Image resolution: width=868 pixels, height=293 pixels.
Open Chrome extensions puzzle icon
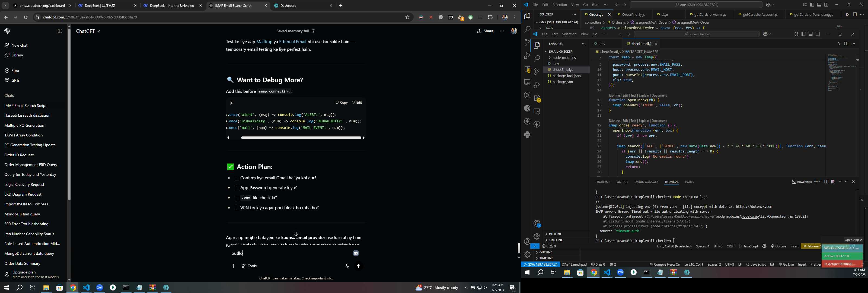[490, 17]
